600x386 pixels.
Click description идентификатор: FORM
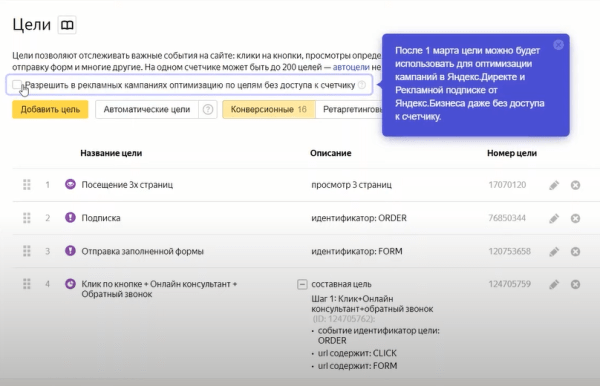pos(357,251)
